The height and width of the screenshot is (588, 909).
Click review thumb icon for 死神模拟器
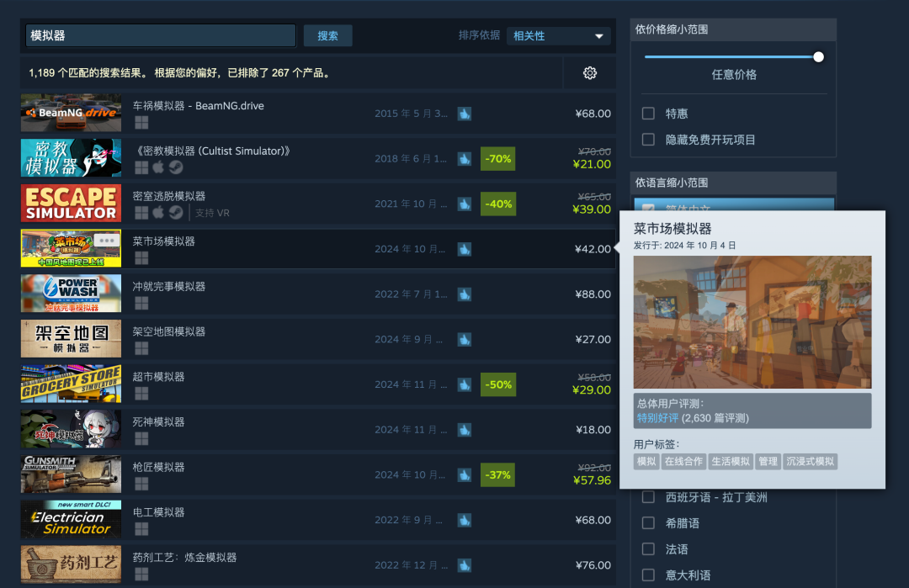pyautogui.click(x=465, y=430)
